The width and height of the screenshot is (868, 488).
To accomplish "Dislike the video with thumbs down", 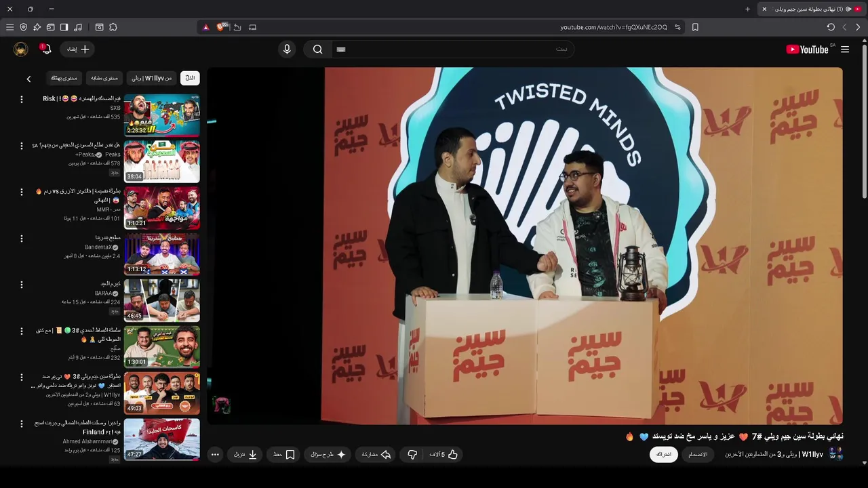I will coord(412,455).
